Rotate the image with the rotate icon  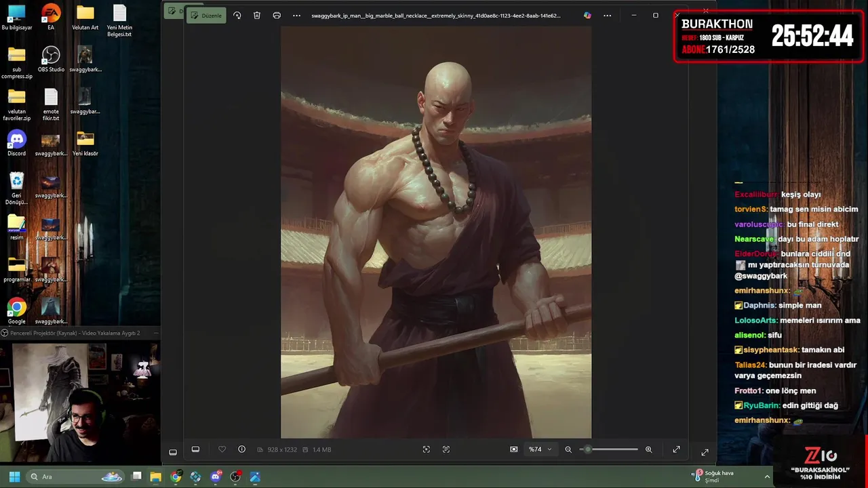[x=237, y=16]
